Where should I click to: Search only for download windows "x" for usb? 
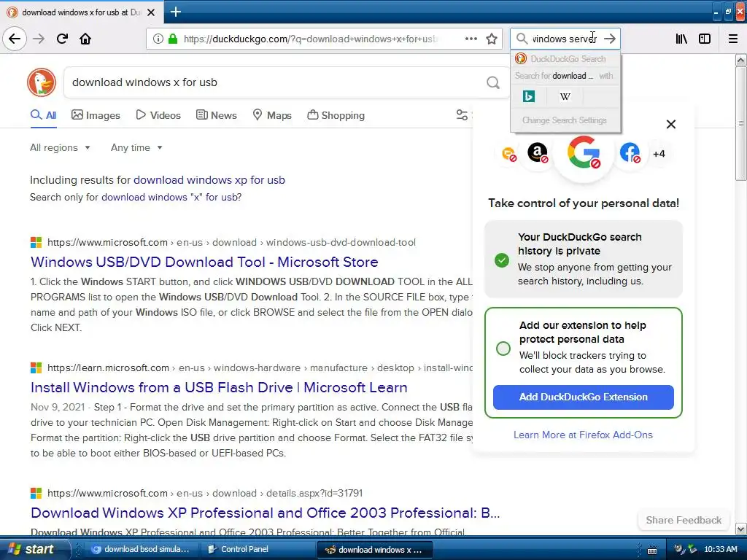pyautogui.click(x=171, y=197)
